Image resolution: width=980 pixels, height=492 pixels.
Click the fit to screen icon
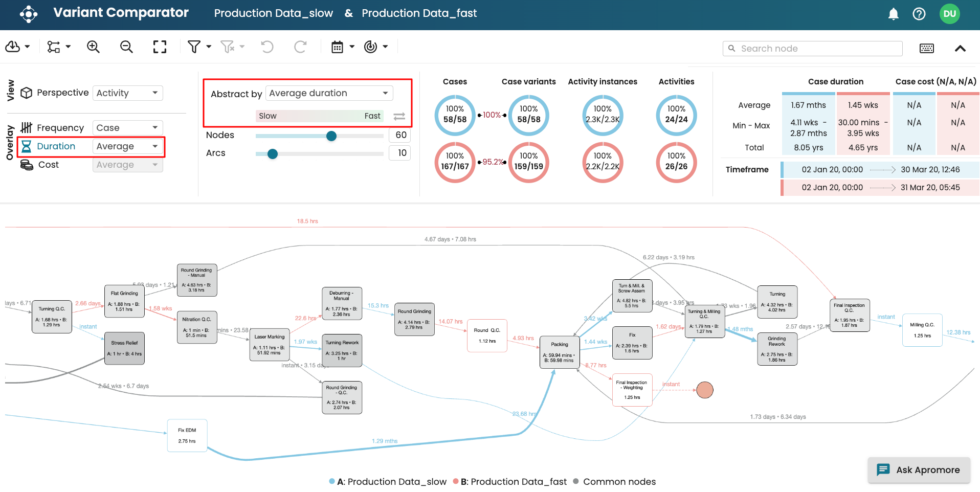point(160,47)
